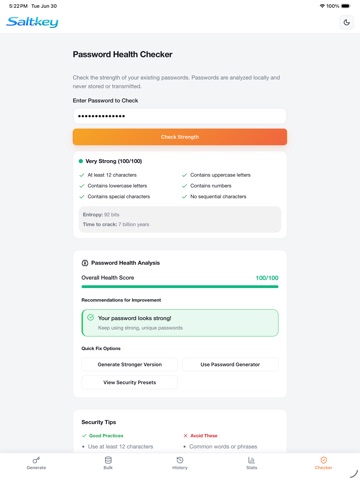Click Generate Stronger Version button

130,364
